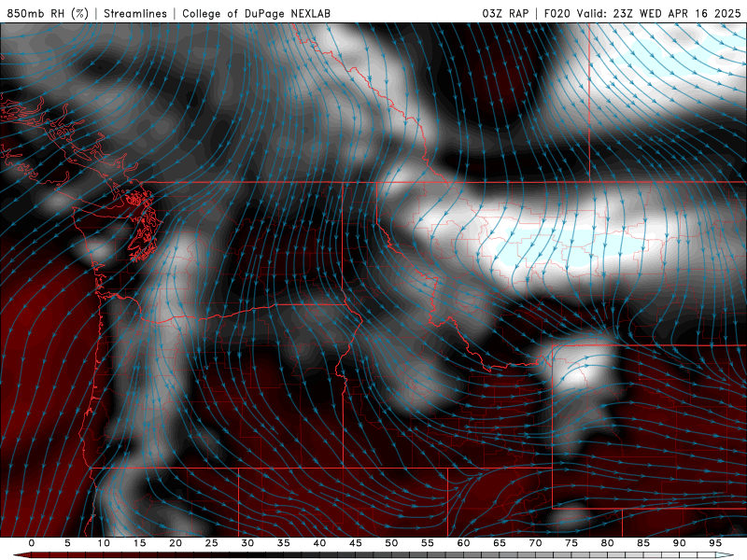Click "F020 Valid: 23Z WED APR 16 2025" text
The image size is (747, 560).
click(642, 13)
